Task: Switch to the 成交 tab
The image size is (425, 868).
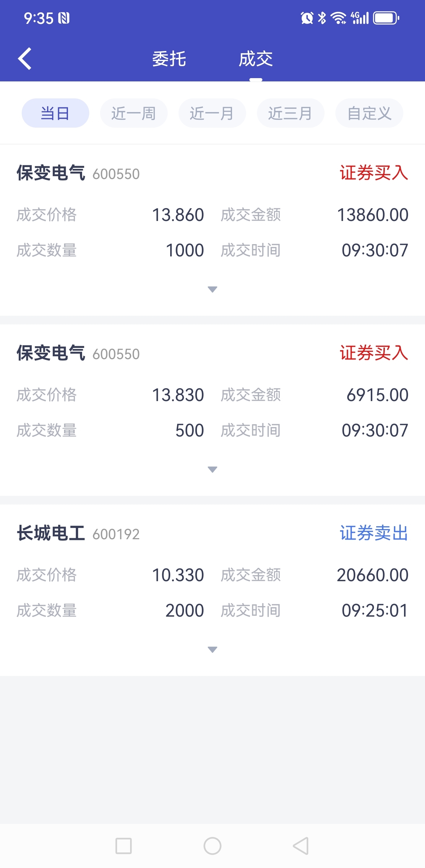Action: point(256,59)
